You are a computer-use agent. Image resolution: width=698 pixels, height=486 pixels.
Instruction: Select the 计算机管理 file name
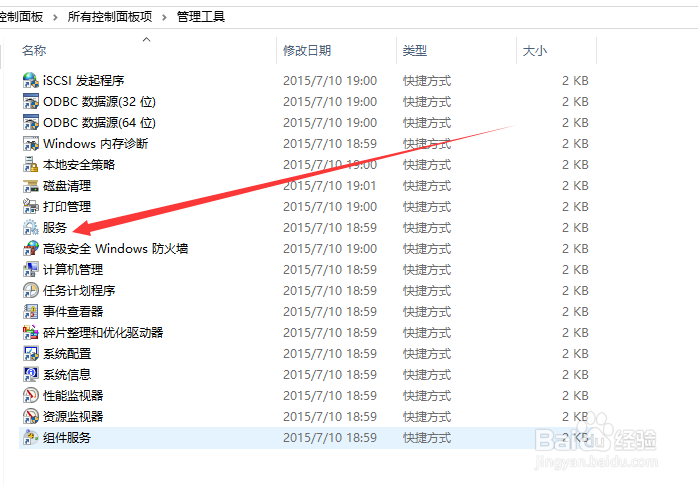pyautogui.click(x=73, y=270)
